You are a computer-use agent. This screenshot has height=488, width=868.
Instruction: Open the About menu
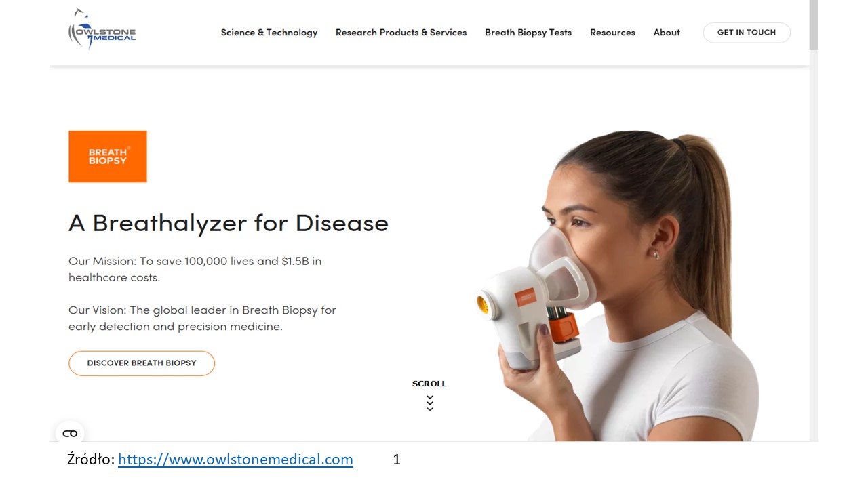click(x=667, y=33)
